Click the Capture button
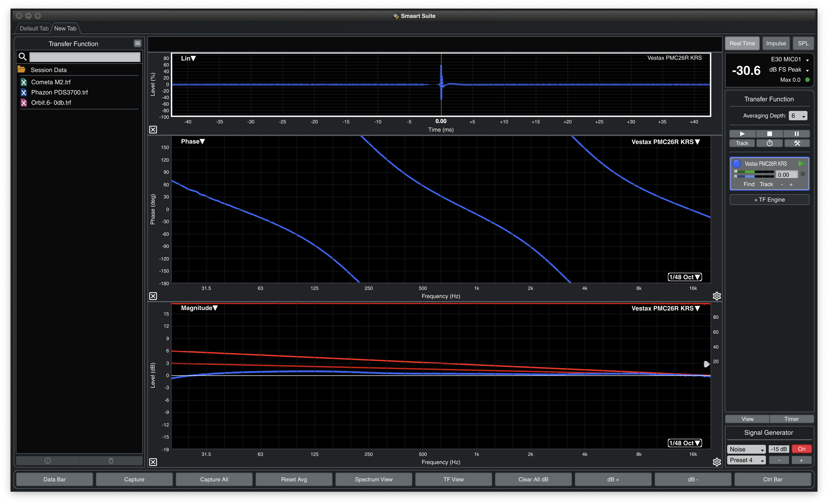Screen dimensions: 828x504 [134, 479]
